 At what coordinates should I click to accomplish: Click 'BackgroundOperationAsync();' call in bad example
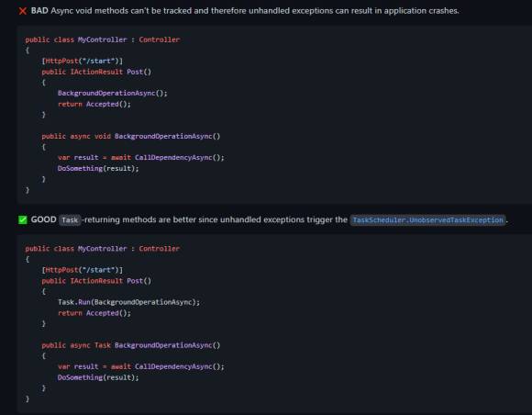[x=113, y=93]
